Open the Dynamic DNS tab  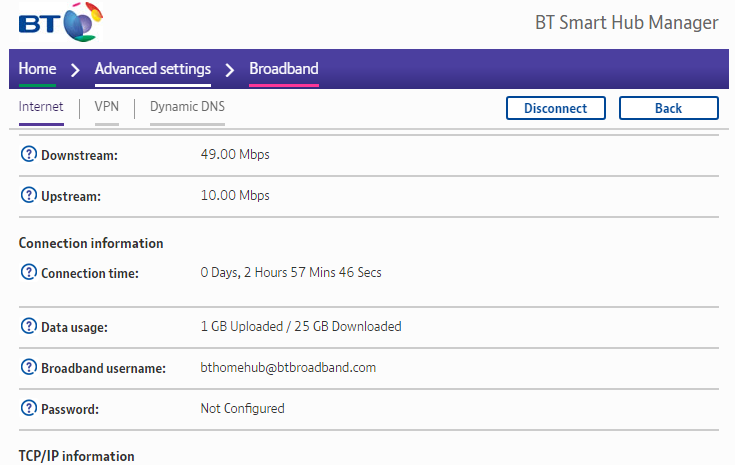(x=187, y=106)
